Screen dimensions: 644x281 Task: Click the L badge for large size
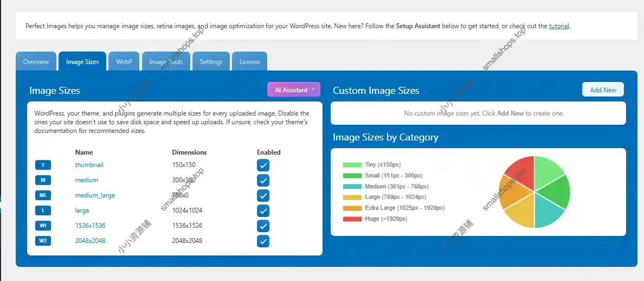(43, 210)
